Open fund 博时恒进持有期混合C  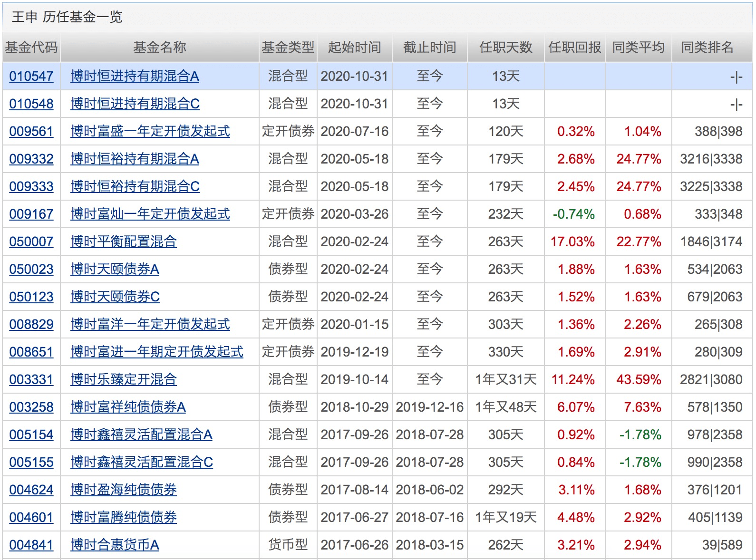(x=135, y=104)
